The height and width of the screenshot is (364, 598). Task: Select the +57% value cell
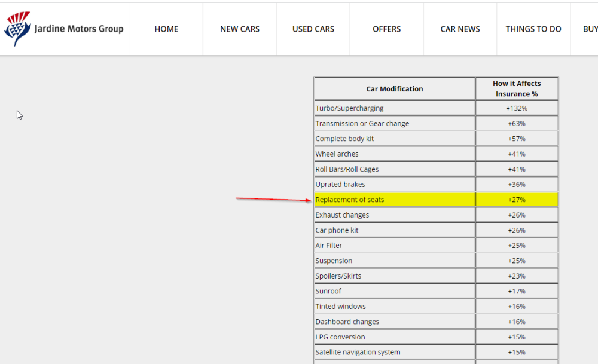pos(517,139)
